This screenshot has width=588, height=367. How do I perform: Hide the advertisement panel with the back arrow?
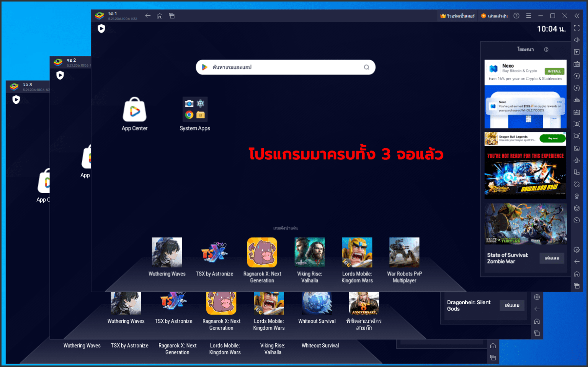[577, 262]
